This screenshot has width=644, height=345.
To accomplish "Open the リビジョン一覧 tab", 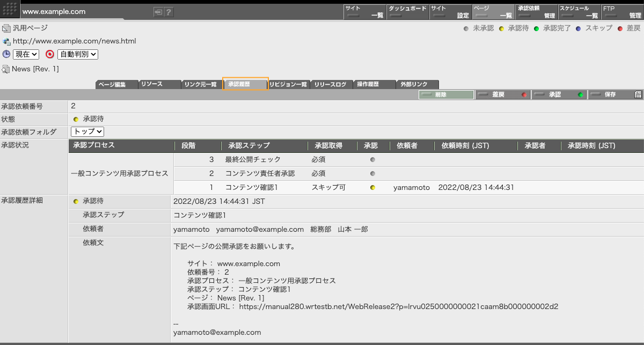I will pyautogui.click(x=288, y=84).
